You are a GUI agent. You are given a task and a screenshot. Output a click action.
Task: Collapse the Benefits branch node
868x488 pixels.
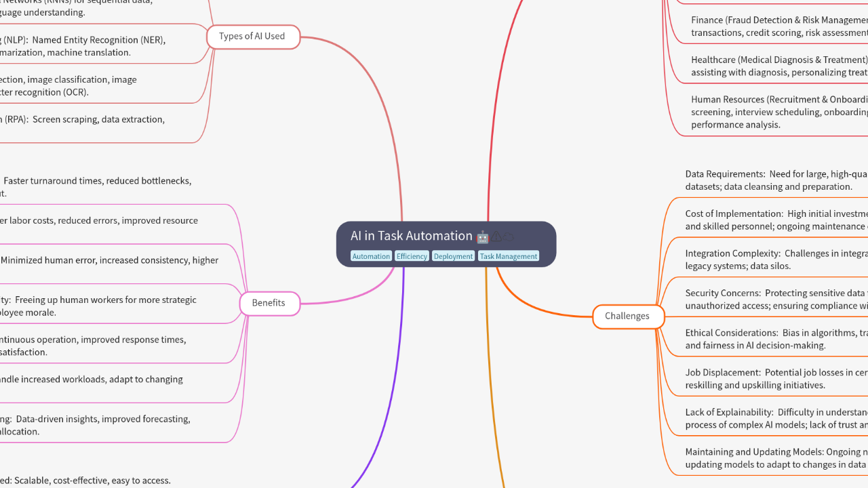(x=269, y=303)
